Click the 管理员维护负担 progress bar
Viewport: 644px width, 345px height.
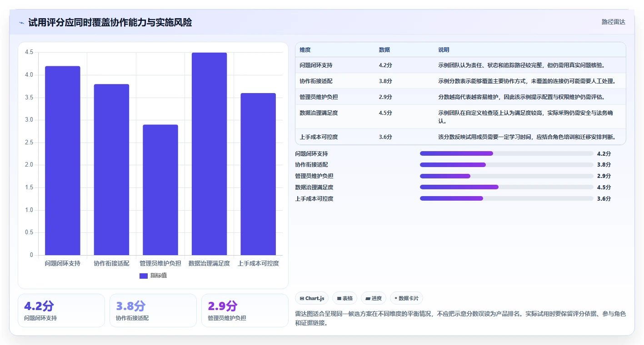507,176
